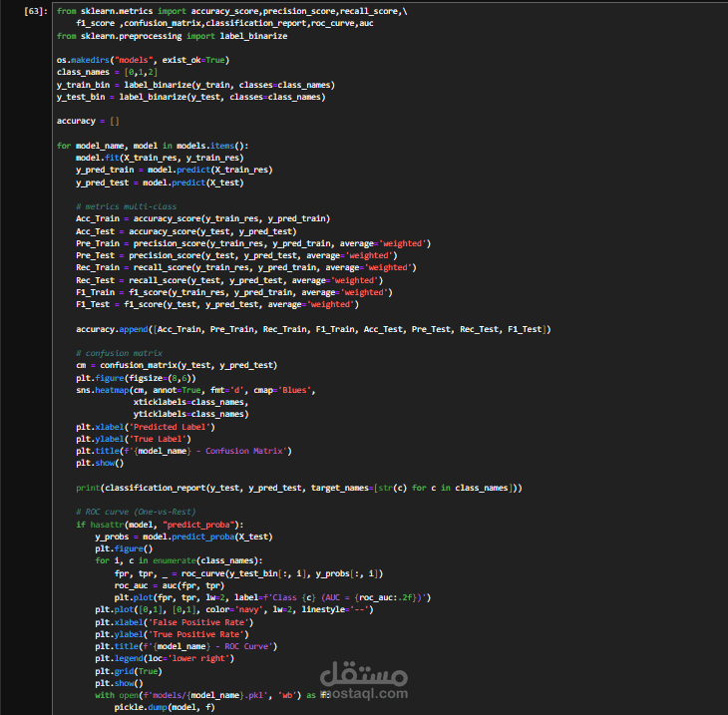
Task: Click the line starting with "f1_score ,confusion_matrix"
Action: click(224, 23)
